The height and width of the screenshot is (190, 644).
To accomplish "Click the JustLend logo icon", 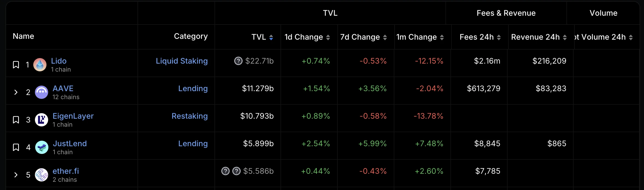I will (x=42, y=147).
